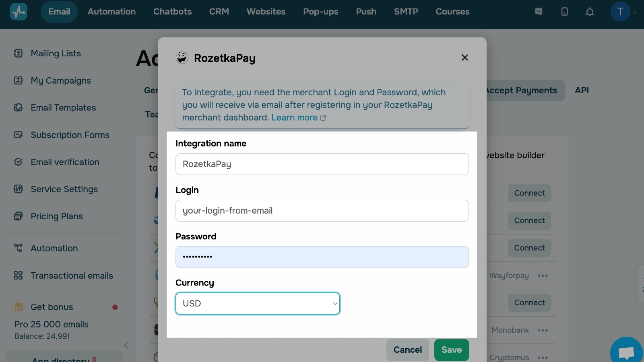Open Automation in the sidebar

pyautogui.click(x=54, y=249)
